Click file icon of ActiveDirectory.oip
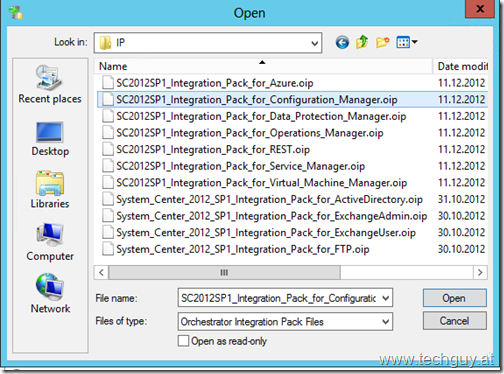This screenshot has width=504, height=374. point(108,199)
